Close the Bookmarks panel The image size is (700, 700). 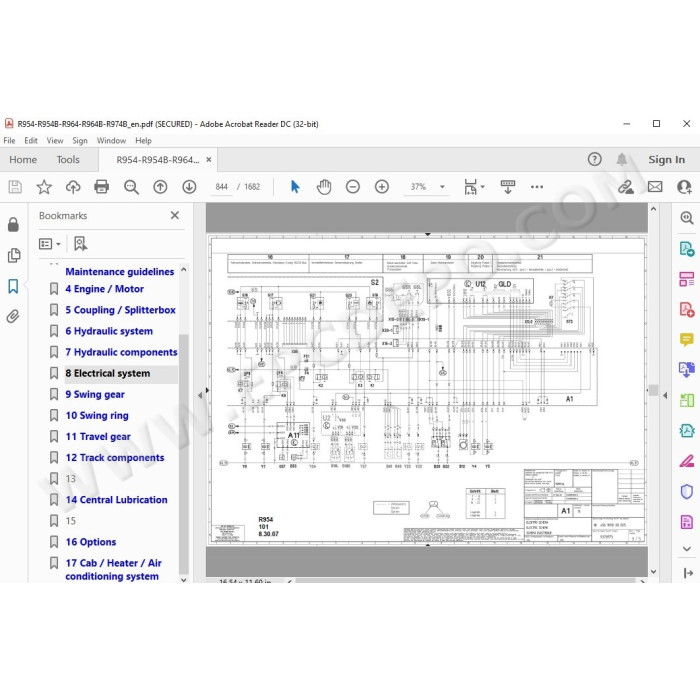point(175,215)
